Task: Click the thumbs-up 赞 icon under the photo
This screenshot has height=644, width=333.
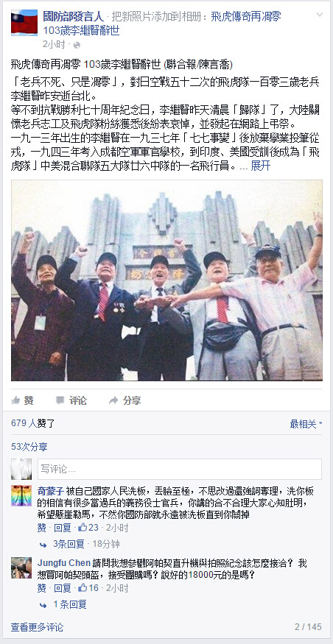Action: click(16, 400)
